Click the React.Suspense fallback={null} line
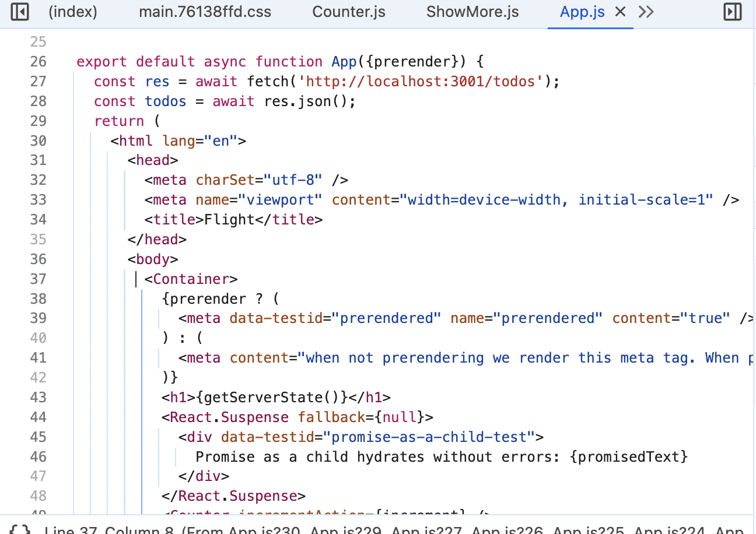 click(x=297, y=417)
